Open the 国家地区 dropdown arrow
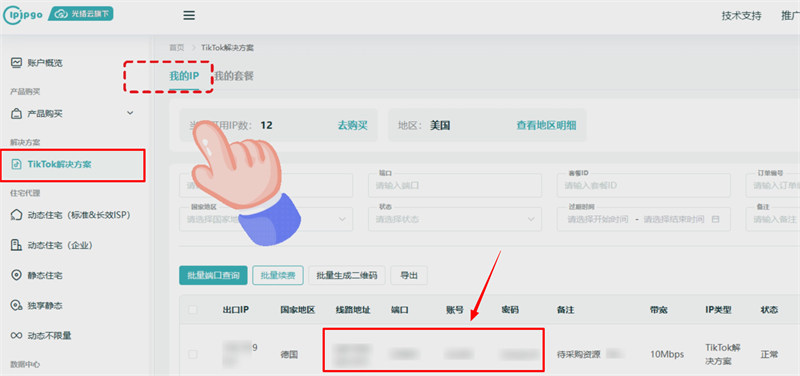 [342, 219]
